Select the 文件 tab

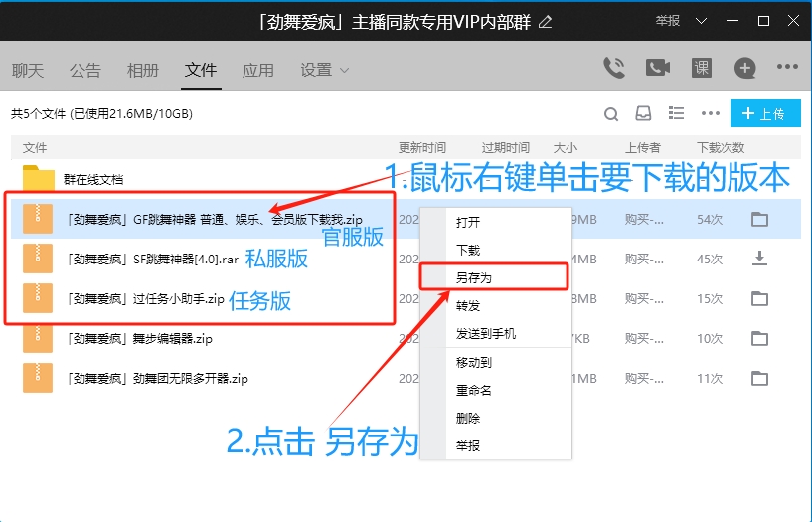pyautogui.click(x=201, y=70)
